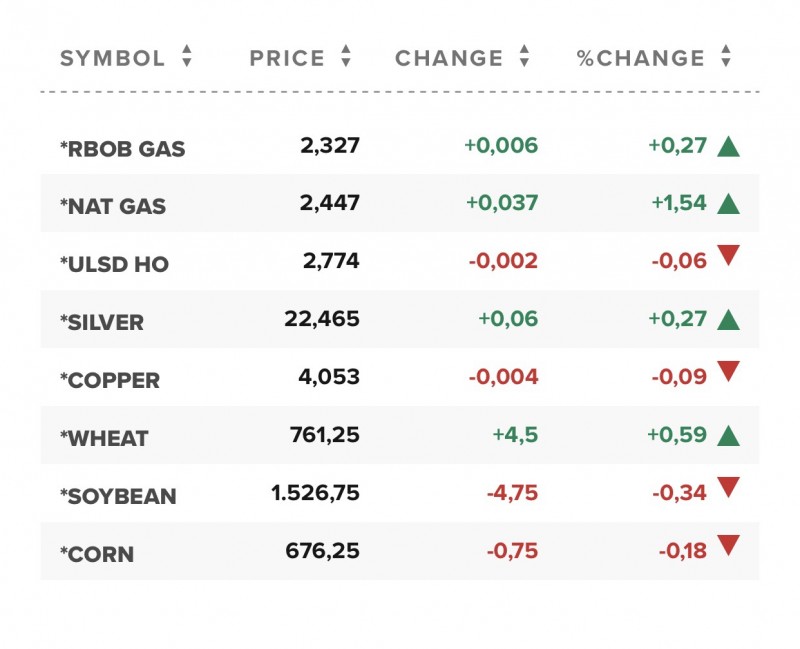Screen dimensions: 800x649
Task: Select the *SILVER symbol
Action: 102,323
